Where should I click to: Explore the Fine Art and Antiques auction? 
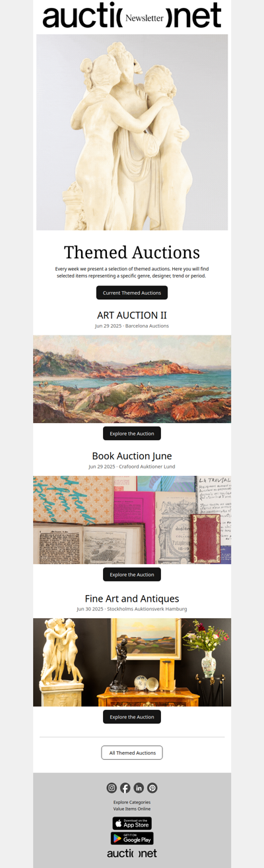pyautogui.click(x=132, y=717)
